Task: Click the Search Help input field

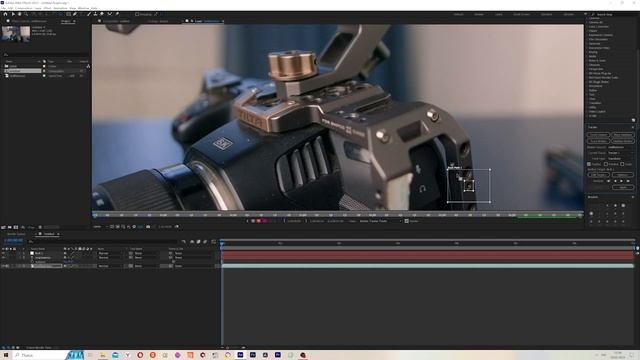Action: 614,14
